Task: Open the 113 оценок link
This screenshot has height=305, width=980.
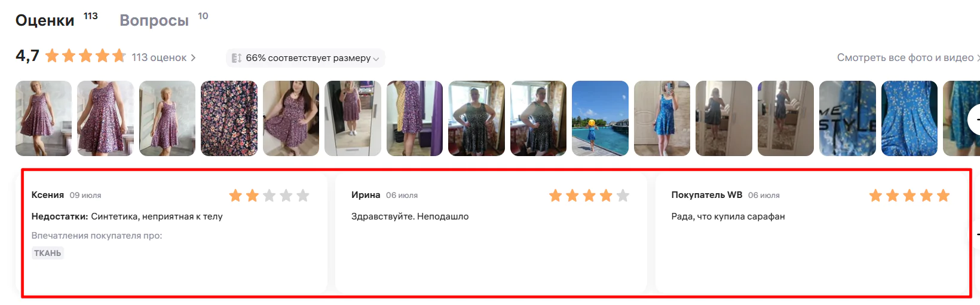Action: 159,57
